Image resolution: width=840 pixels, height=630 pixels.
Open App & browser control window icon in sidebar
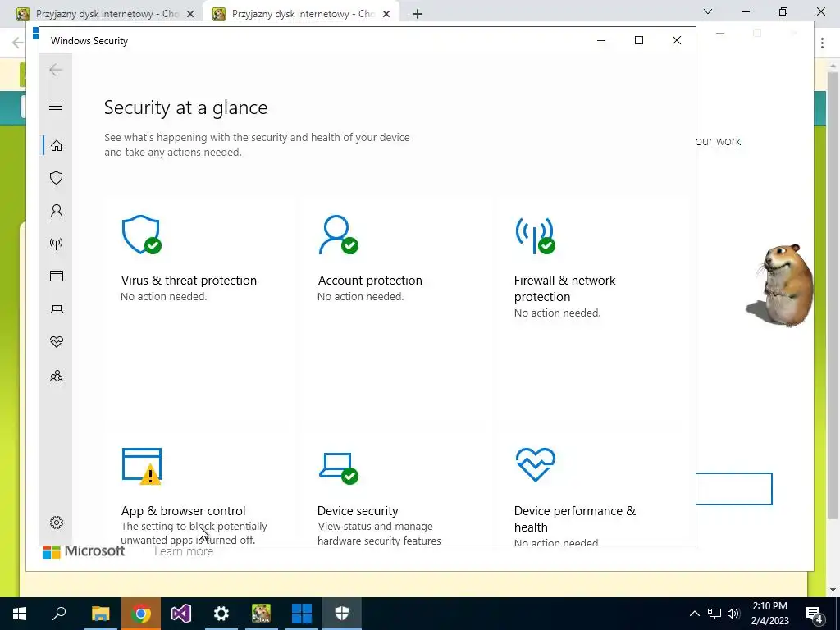[57, 276]
